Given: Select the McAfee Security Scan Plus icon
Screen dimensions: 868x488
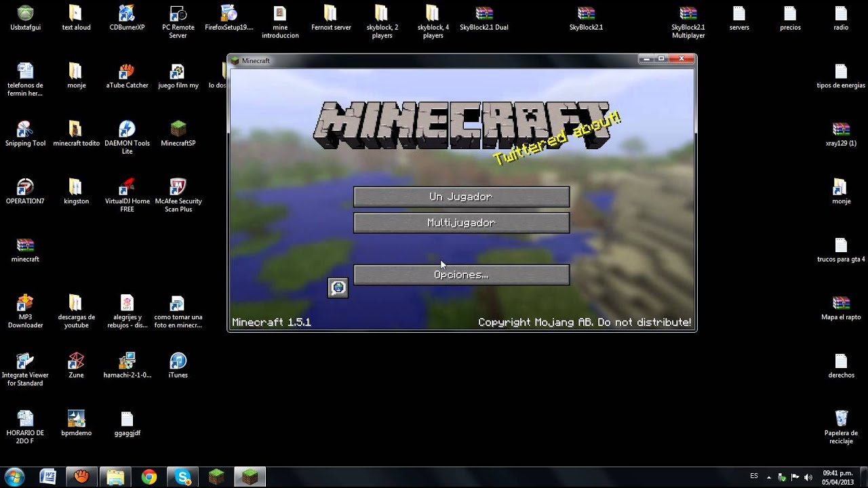Looking at the screenshot, I should click(x=178, y=196).
